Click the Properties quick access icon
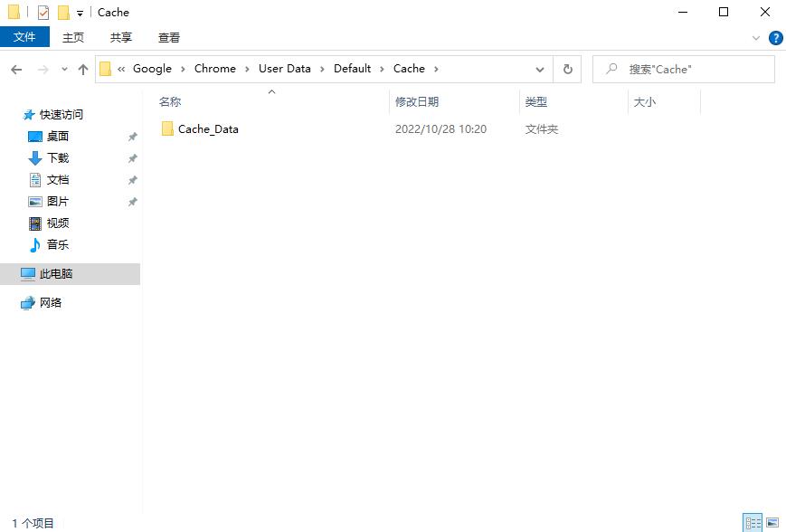 click(43, 12)
